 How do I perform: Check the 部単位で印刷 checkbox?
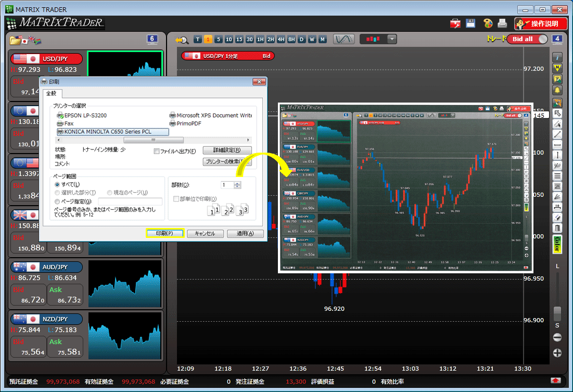pyautogui.click(x=176, y=198)
